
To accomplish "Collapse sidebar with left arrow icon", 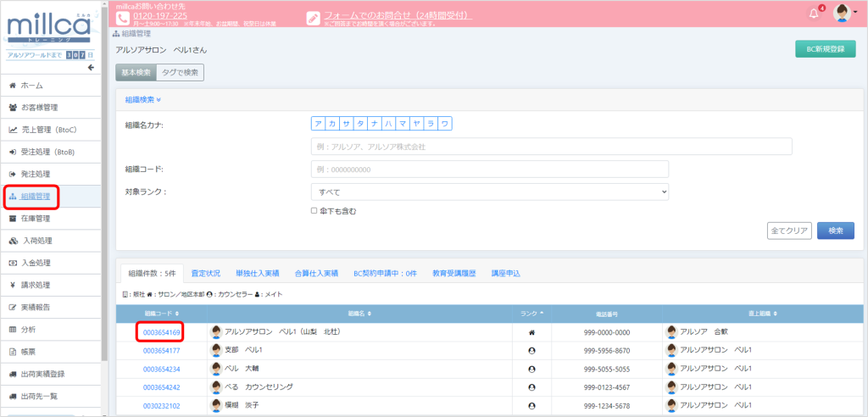I will 91,68.
